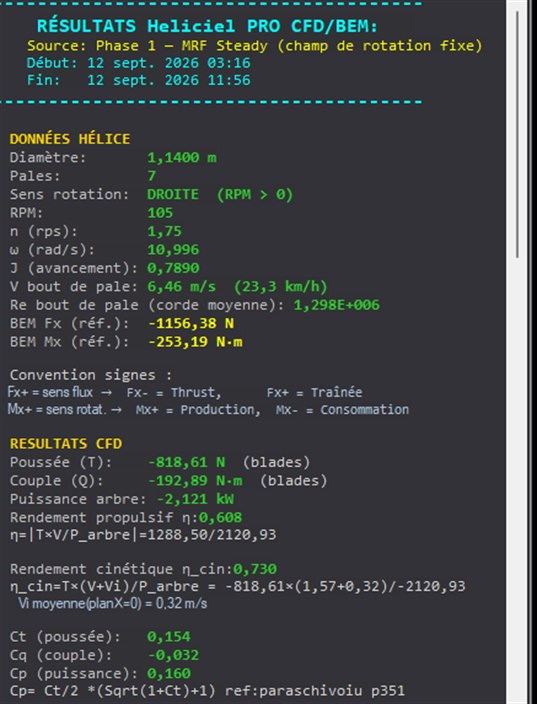Click the Début date 12 sept. 2026 03:16
The width and height of the screenshot is (537, 704).
(169, 63)
